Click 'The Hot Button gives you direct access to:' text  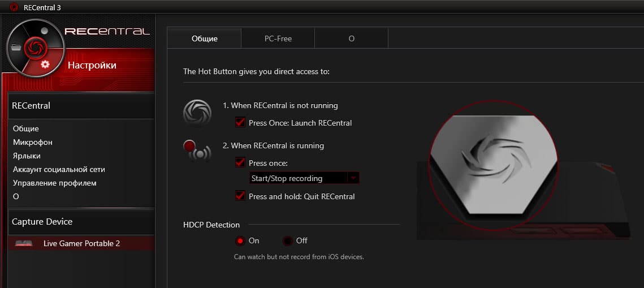256,71
